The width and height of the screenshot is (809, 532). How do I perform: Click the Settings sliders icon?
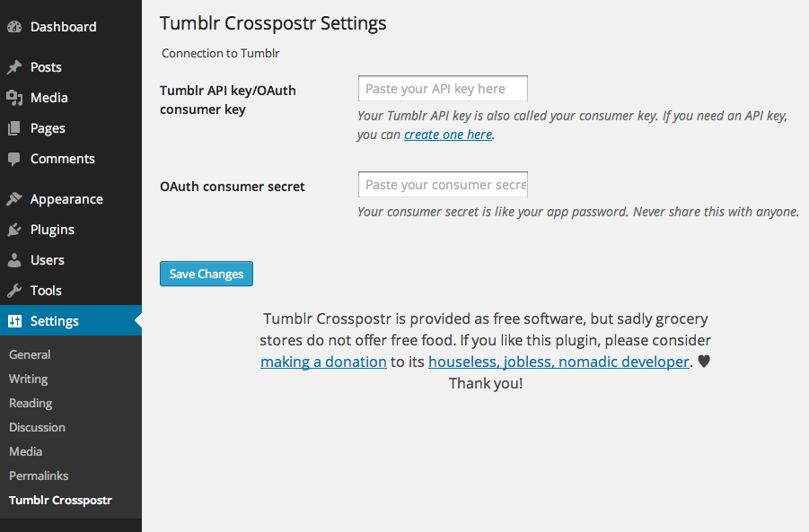pos(14,321)
